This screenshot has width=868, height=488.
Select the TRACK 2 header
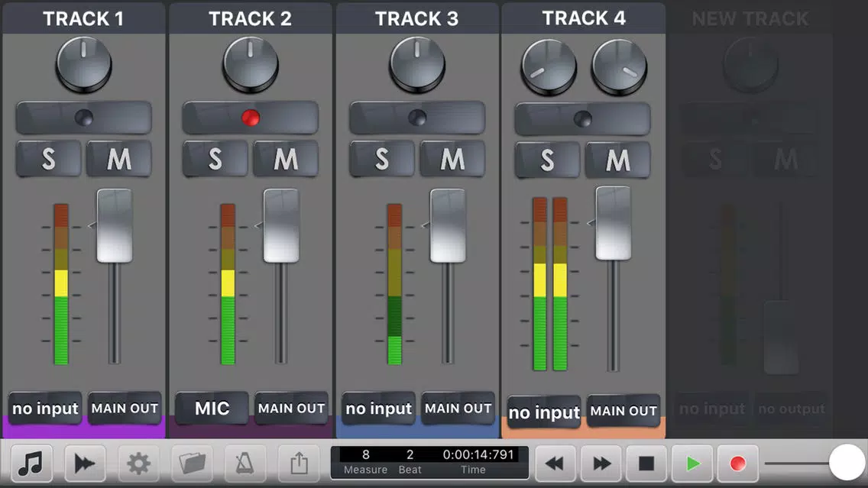[250, 18]
